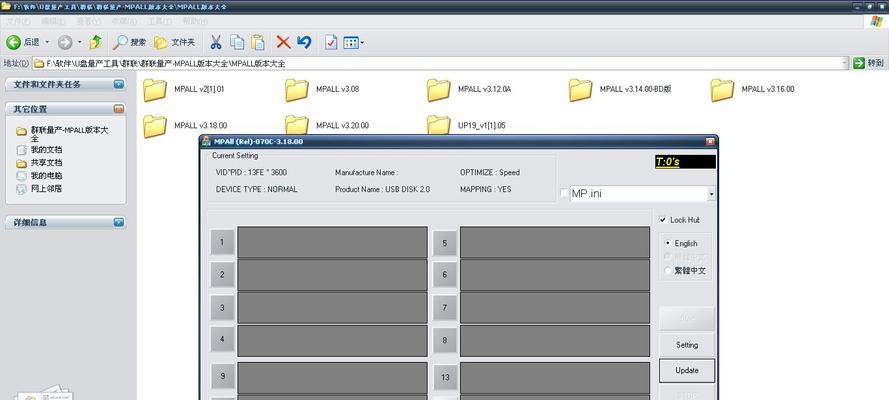Click the Paste clipboard icon

tap(258, 42)
